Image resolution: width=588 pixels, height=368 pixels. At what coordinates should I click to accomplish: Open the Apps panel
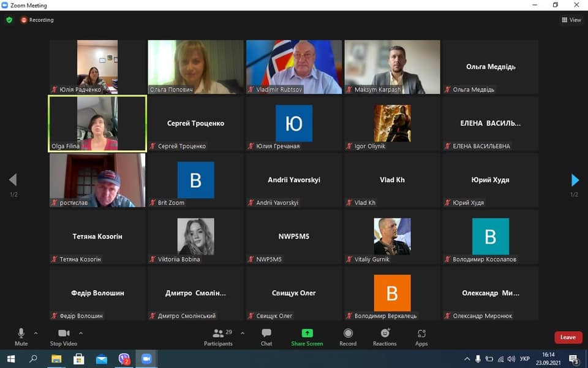tap(421, 336)
